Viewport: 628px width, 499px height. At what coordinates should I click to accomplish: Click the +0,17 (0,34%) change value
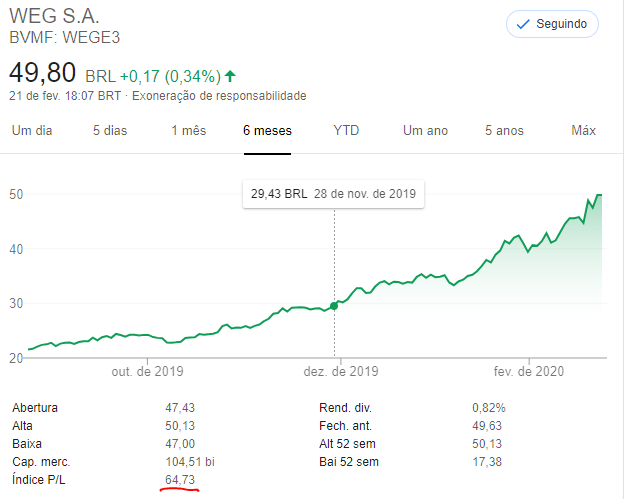tap(170, 76)
